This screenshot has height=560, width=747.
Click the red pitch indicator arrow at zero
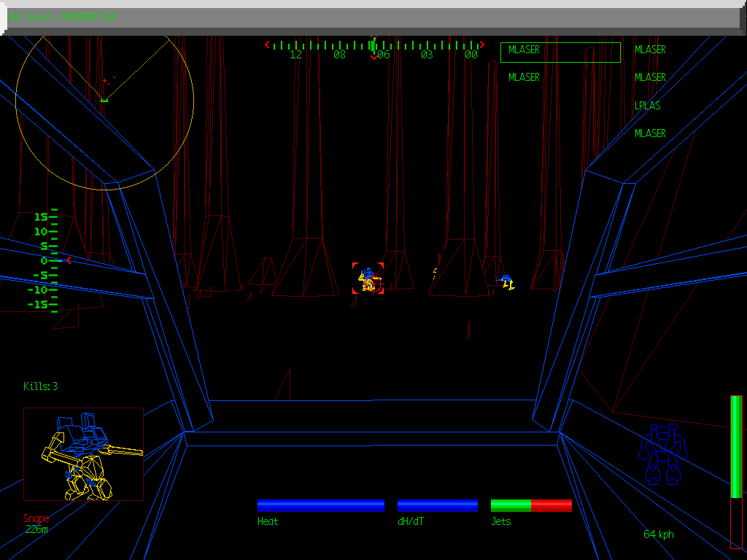69,260
